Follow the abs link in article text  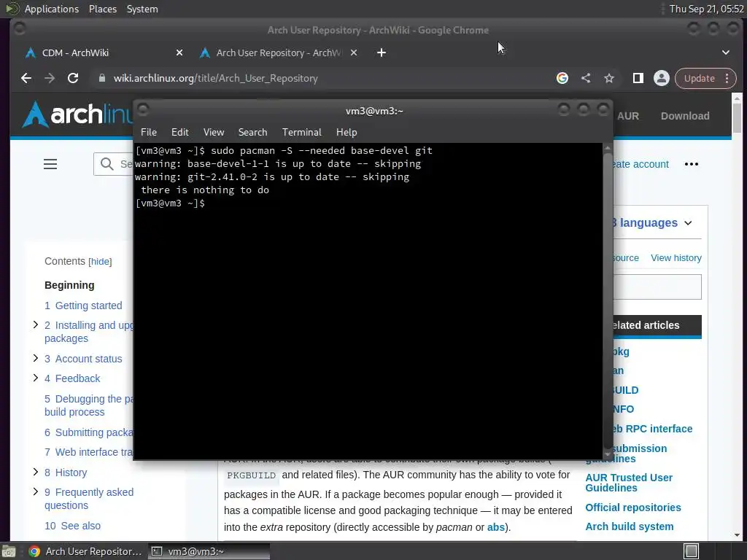coord(495,527)
